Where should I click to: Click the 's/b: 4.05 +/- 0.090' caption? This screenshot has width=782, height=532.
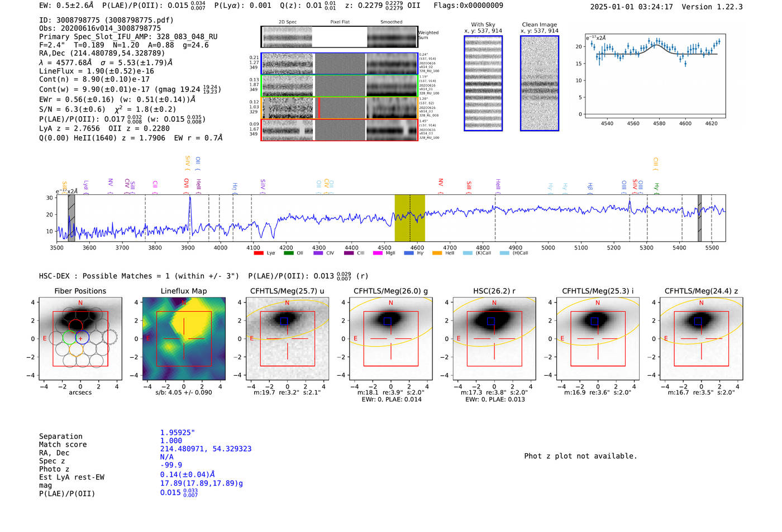184,392
